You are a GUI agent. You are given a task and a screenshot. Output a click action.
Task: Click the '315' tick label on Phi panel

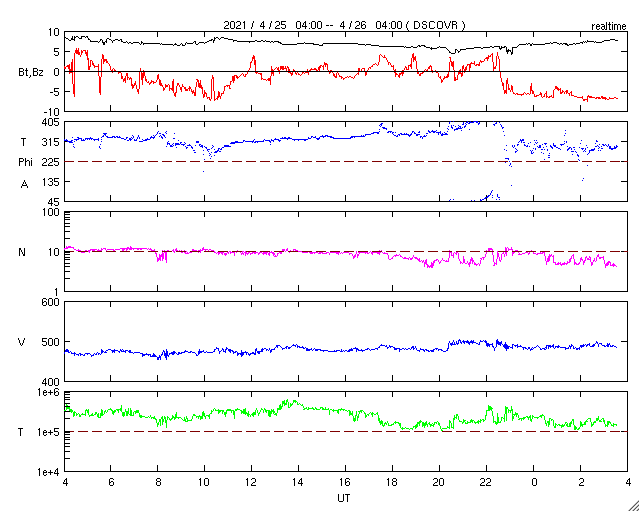coord(51,142)
